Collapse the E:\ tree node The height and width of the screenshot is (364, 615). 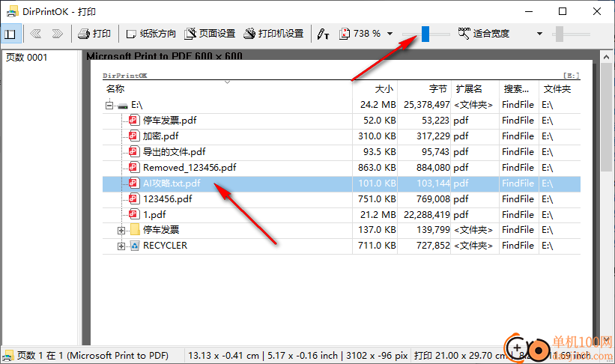click(109, 105)
